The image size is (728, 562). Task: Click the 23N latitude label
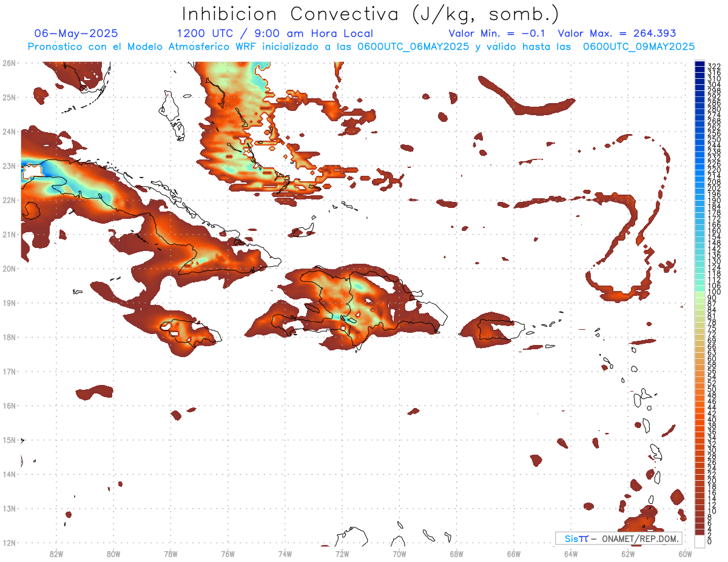coord(9,166)
